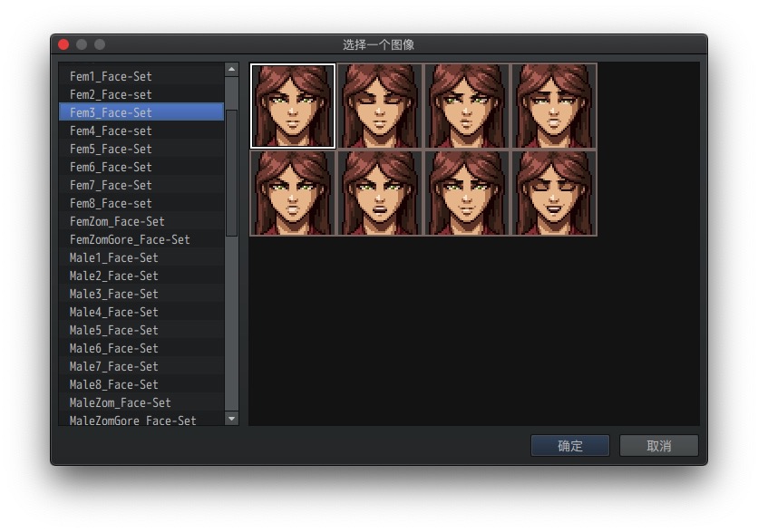Screen dimensions: 758x532
Task: Cancel with the 取消 button
Action: (x=659, y=446)
